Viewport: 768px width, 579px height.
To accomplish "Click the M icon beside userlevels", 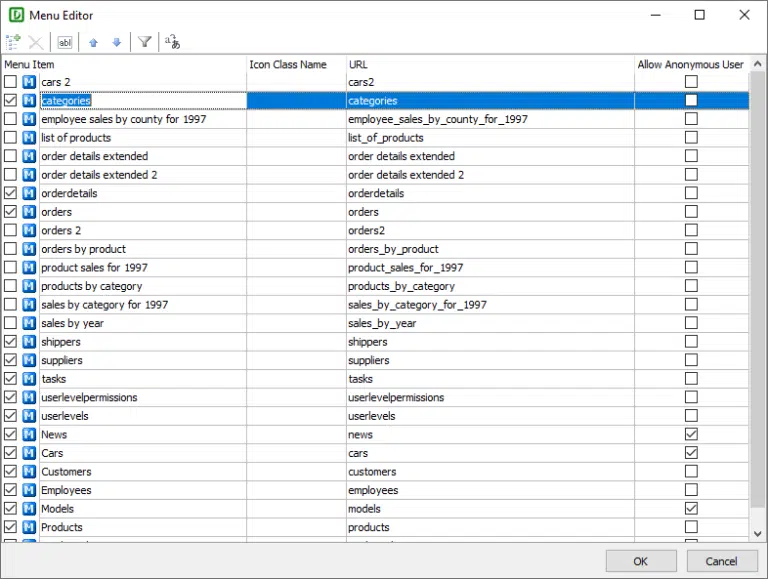I will pos(29,416).
